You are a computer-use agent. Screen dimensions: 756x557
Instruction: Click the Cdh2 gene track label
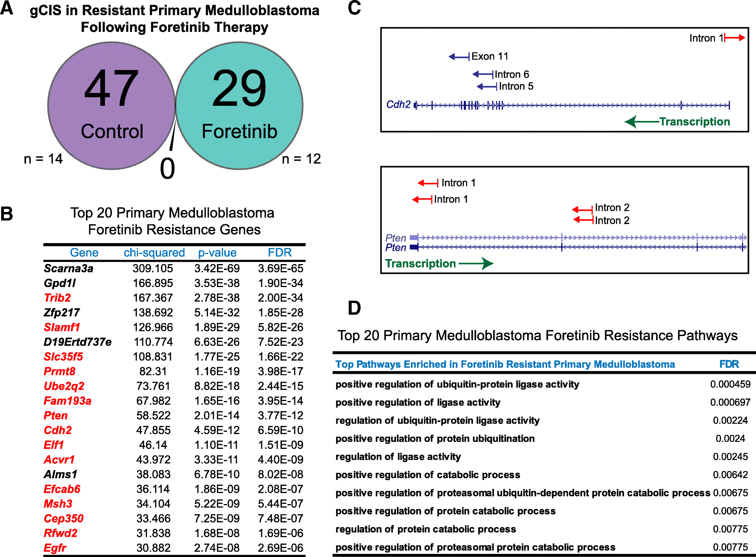click(x=398, y=105)
